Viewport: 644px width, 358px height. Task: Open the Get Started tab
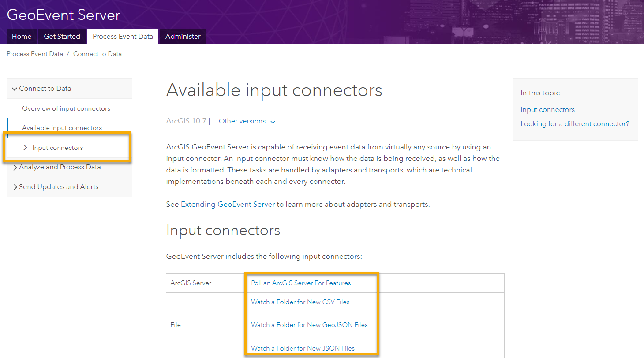click(x=62, y=37)
